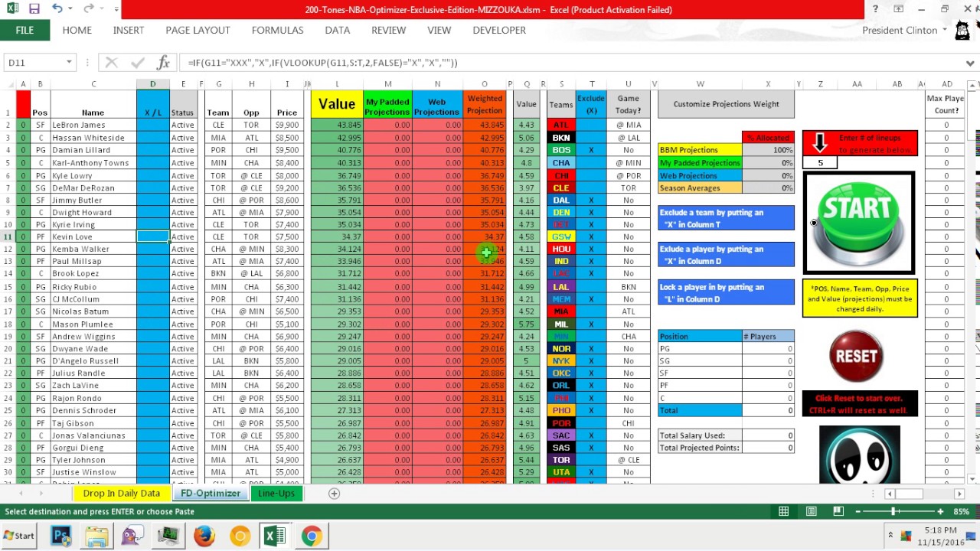Click the GSW team color cell
The height and width of the screenshot is (551, 980).
[561, 236]
